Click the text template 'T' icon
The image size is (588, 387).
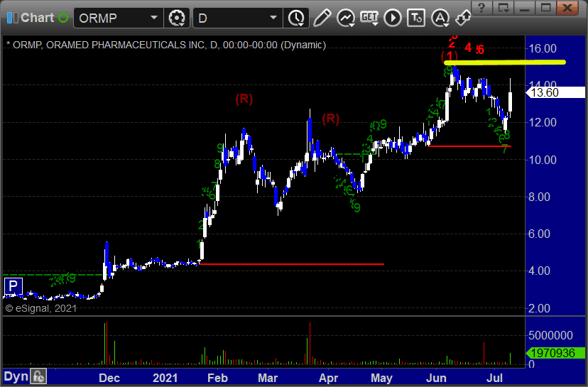(x=416, y=18)
